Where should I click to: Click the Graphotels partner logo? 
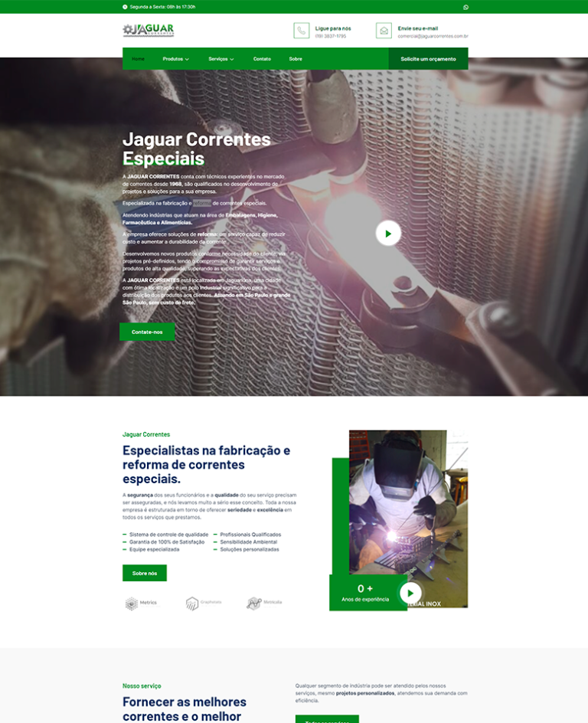click(x=203, y=603)
